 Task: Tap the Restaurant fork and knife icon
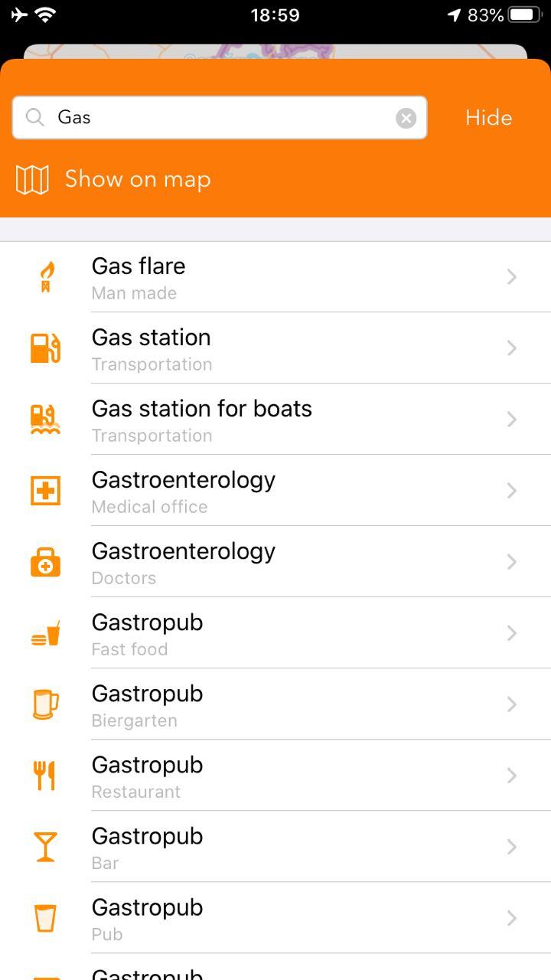(x=46, y=776)
